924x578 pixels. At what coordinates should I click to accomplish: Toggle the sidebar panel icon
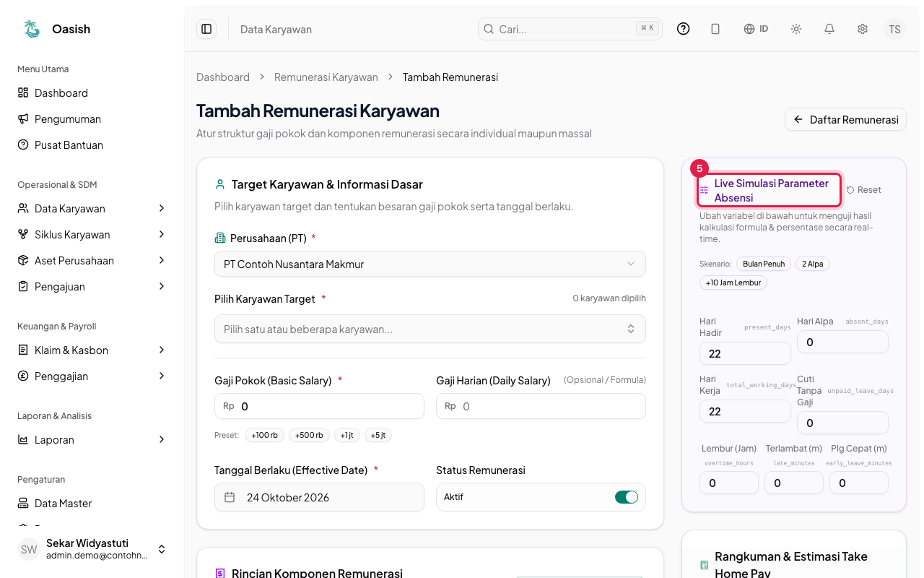point(206,29)
